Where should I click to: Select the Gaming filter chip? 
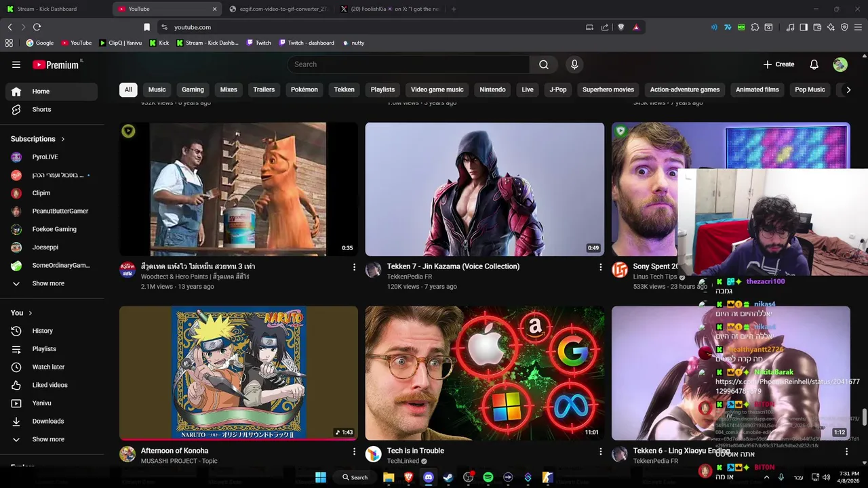pos(193,89)
